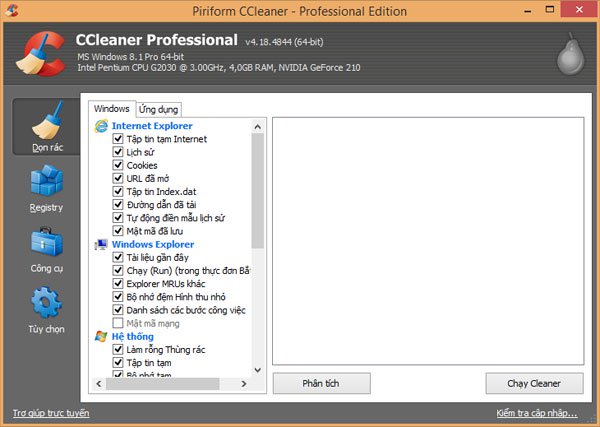Open Kiểm tra cập nhập link

(x=536, y=413)
